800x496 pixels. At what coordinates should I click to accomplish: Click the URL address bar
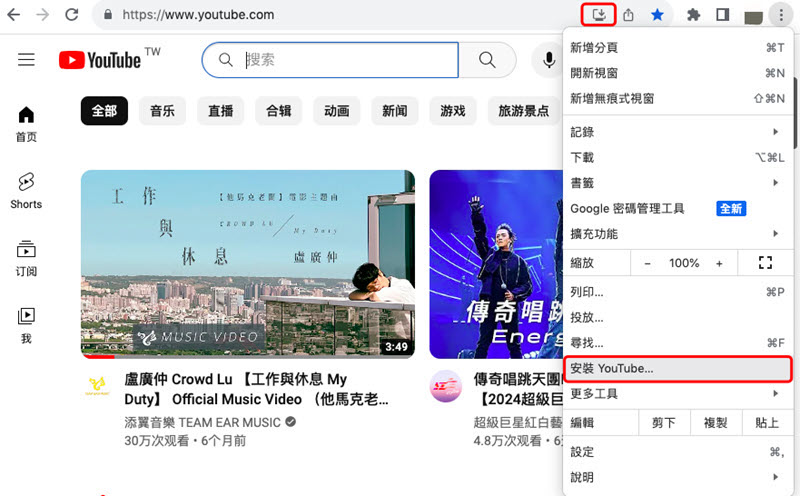337,15
